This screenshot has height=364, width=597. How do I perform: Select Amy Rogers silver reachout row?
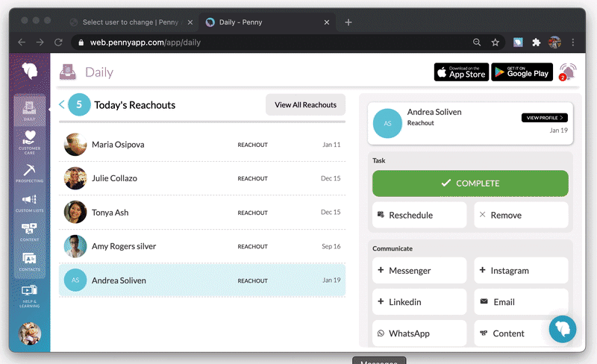click(202, 246)
